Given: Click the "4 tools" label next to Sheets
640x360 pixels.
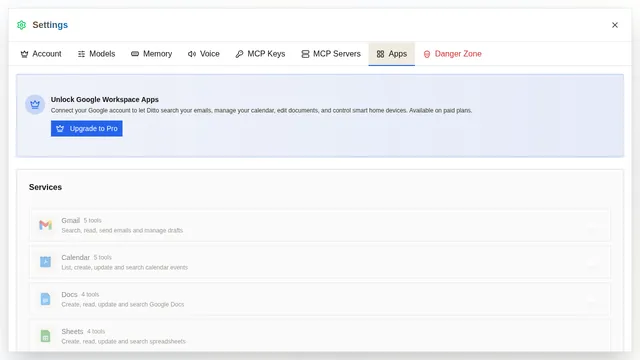Looking at the screenshot, I should (x=96, y=331).
